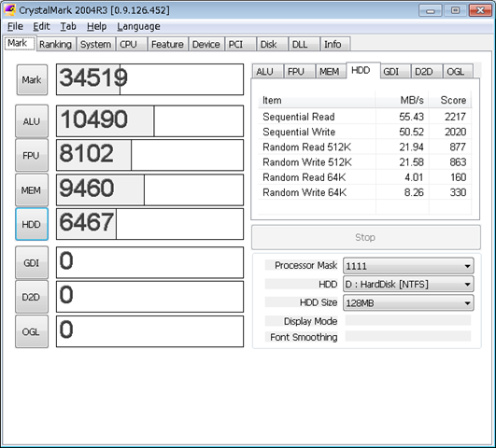Open the Language menu
This screenshot has height=448, width=496.
click(x=138, y=26)
